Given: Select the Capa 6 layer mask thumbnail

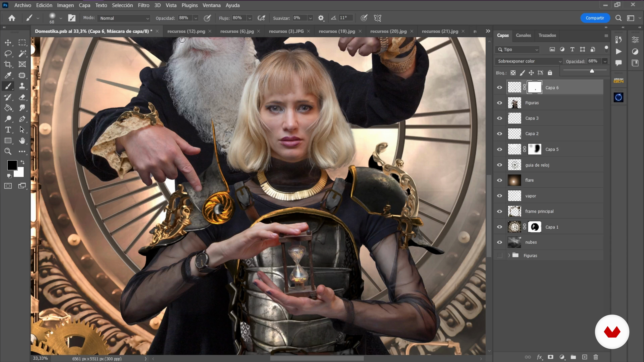Looking at the screenshot, I should (x=534, y=87).
